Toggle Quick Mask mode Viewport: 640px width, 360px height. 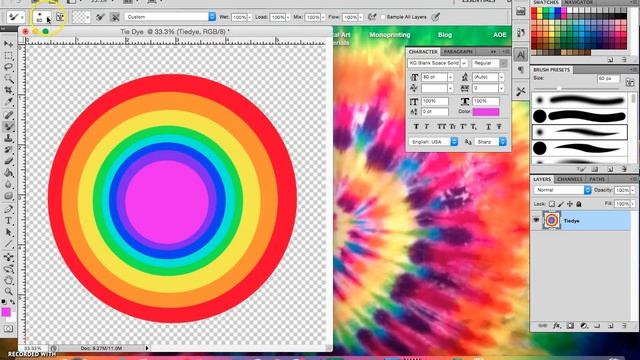pos(8,329)
